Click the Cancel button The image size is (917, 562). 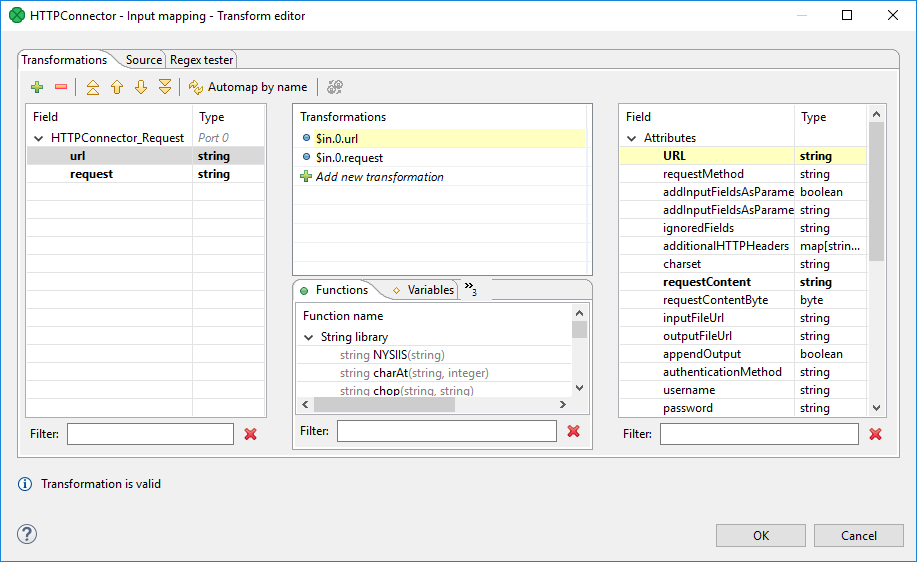pos(859,535)
